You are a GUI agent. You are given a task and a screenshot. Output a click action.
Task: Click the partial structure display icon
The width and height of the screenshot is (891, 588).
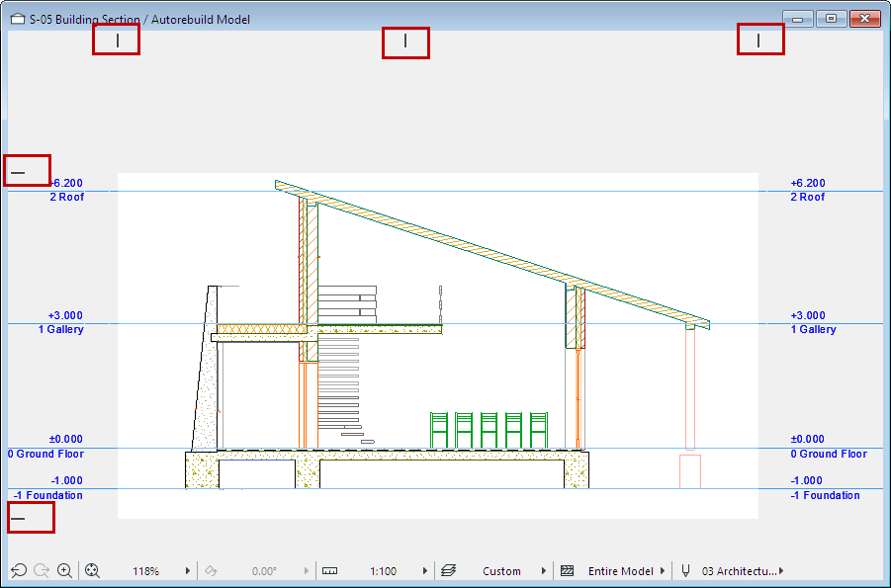point(567,571)
